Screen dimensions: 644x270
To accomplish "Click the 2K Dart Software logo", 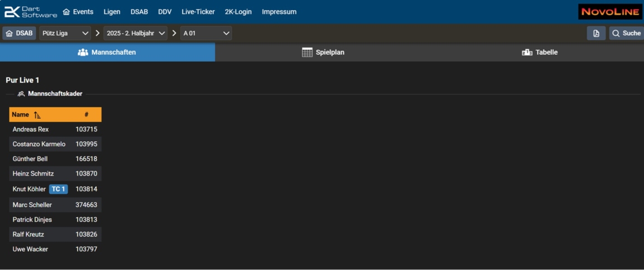I will pos(30,12).
